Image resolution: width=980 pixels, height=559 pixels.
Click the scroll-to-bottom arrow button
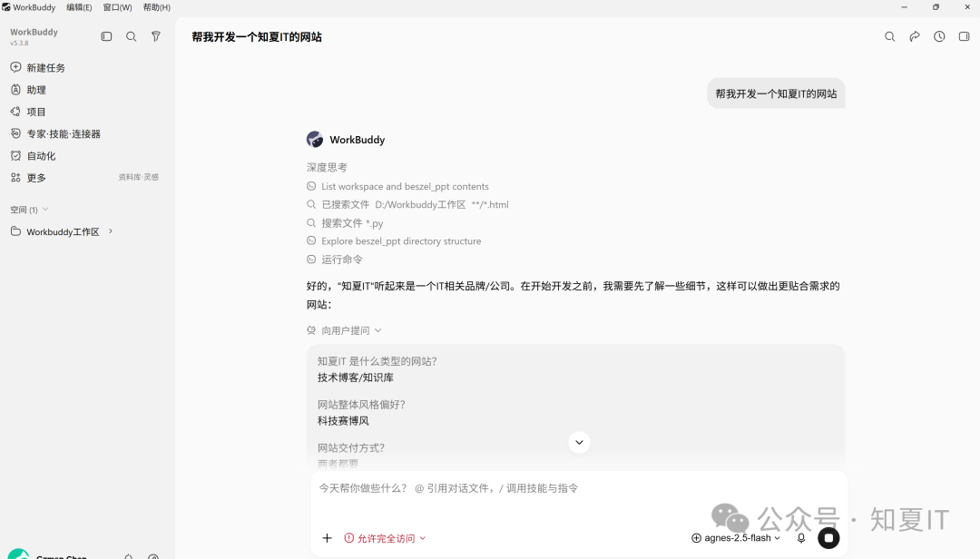click(x=579, y=443)
